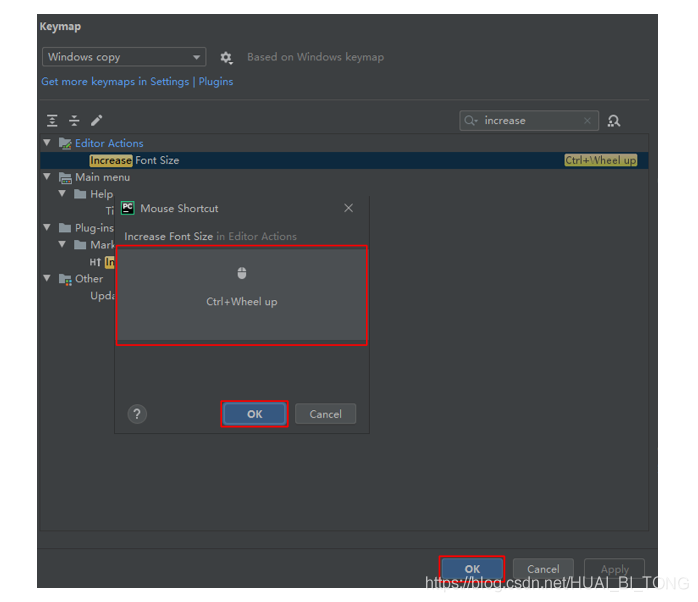Collapse the Markdown subfolder node
Viewport: 698px width, 602px height.
pyautogui.click(x=62, y=244)
